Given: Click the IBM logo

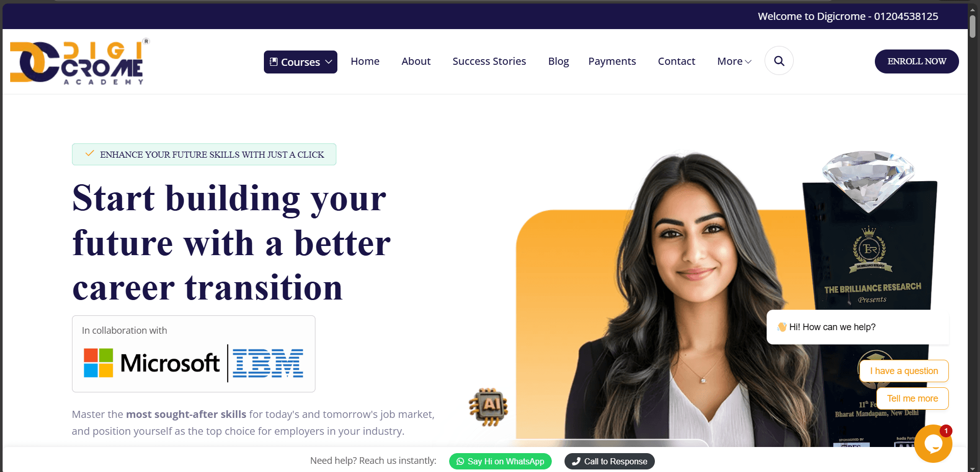Looking at the screenshot, I should (268, 363).
